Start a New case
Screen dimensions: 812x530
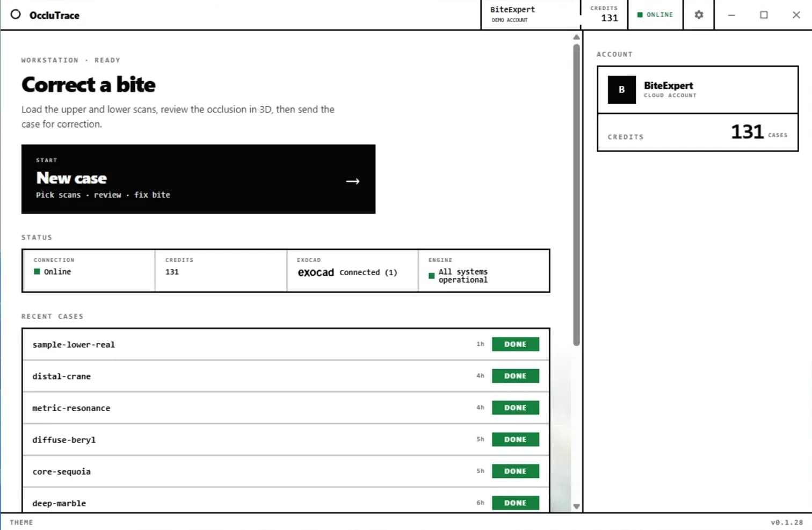pos(198,179)
